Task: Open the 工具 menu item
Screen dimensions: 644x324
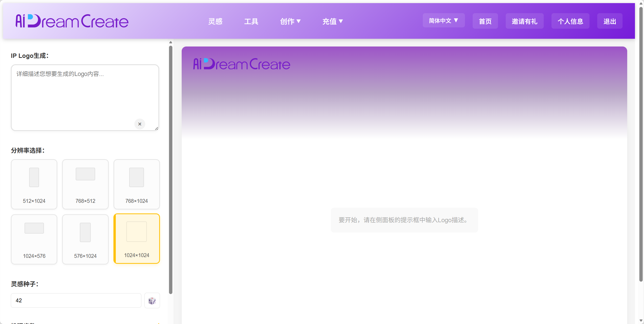Action: point(251,21)
